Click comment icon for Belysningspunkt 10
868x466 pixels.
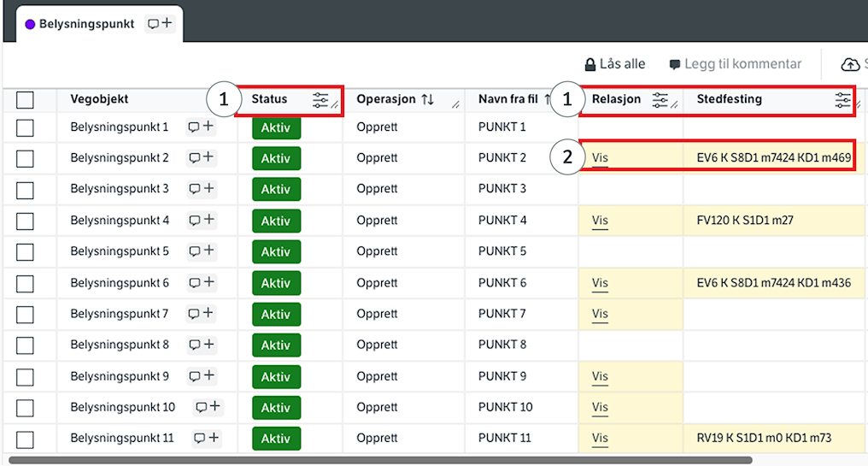pos(208,407)
